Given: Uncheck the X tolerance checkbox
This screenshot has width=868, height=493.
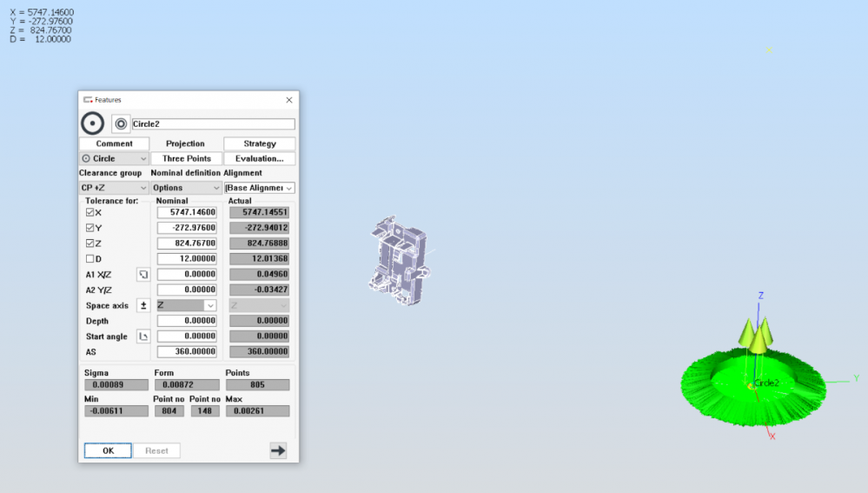Looking at the screenshot, I should click(90, 212).
